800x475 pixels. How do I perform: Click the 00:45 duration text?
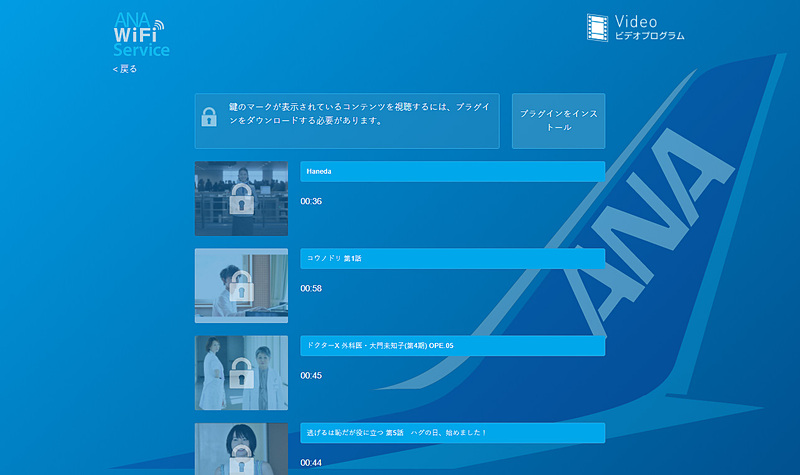tap(311, 376)
